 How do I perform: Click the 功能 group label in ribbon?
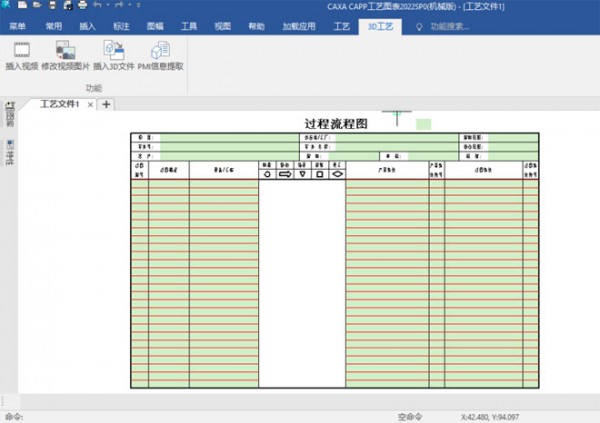pos(93,88)
